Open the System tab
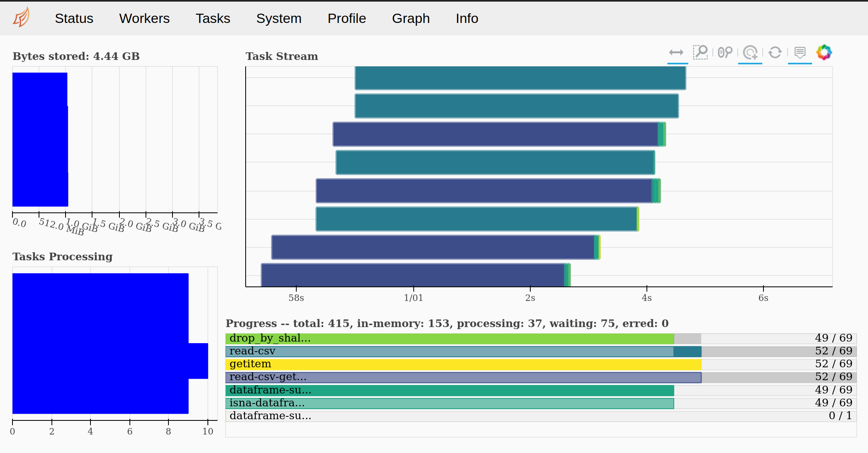The width and height of the screenshot is (868, 453). (x=279, y=19)
